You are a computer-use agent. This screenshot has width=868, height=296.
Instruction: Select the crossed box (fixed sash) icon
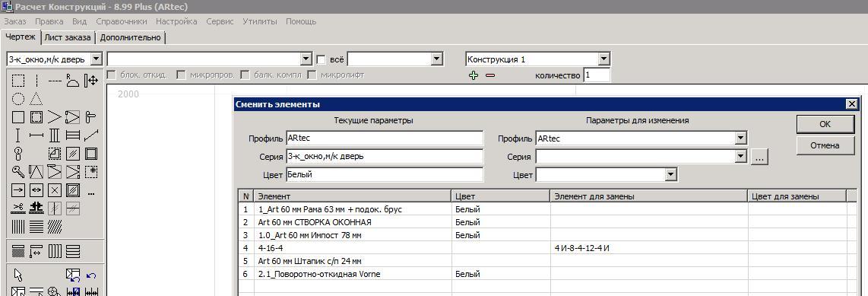[54, 190]
